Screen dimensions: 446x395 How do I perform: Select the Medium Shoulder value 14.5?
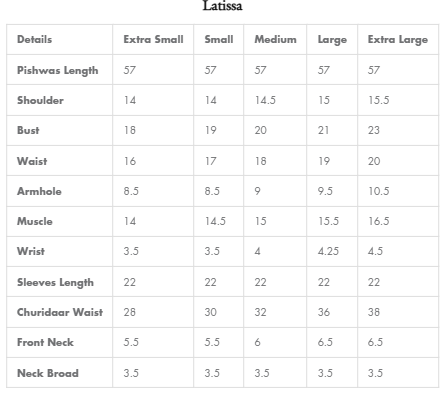point(265,100)
